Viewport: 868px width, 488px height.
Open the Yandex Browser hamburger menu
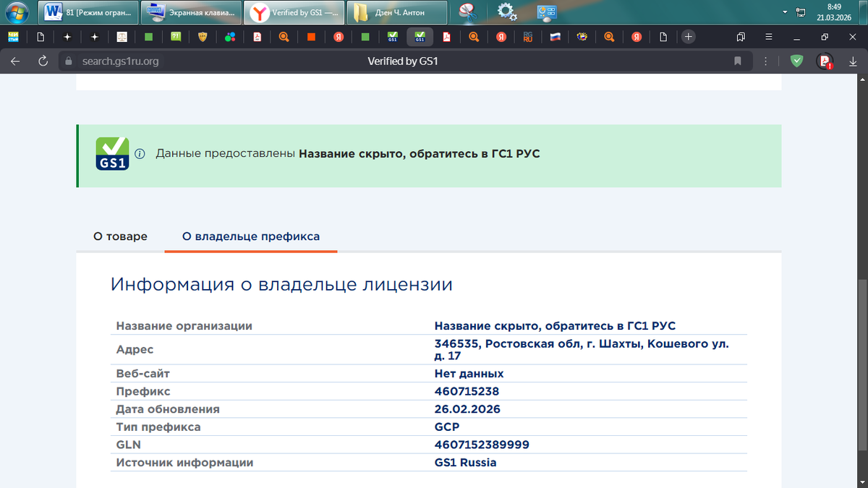tap(768, 36)
